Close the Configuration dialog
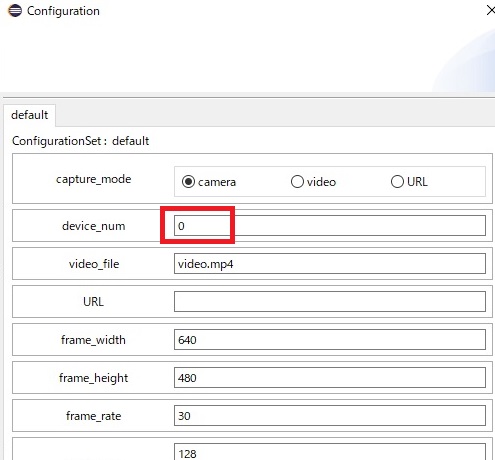 tap(490, 10)
